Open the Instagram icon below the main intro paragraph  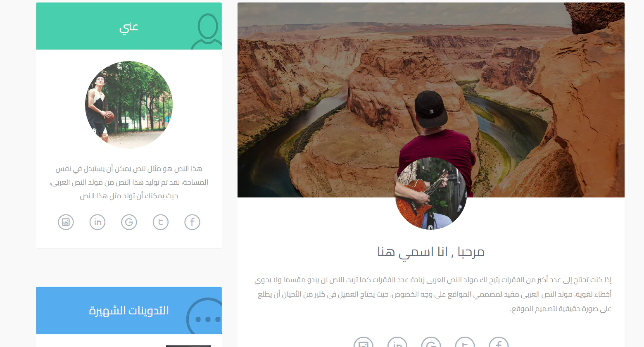pos(363,342)
